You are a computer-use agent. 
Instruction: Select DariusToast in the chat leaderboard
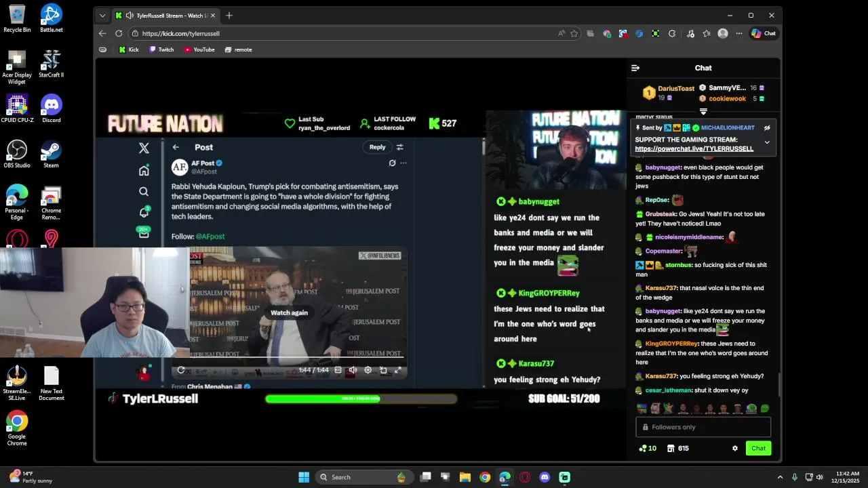click(x=676, y=89)
